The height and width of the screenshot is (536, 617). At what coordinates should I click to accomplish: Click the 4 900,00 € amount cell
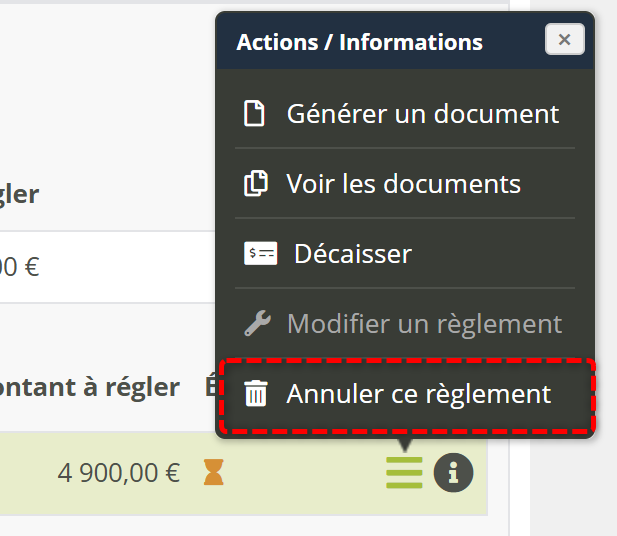[118, 473]
